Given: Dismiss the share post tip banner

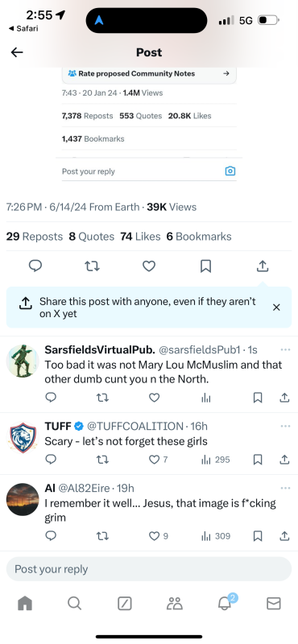Looking at the screenshot, I should (x=276, y=308).
